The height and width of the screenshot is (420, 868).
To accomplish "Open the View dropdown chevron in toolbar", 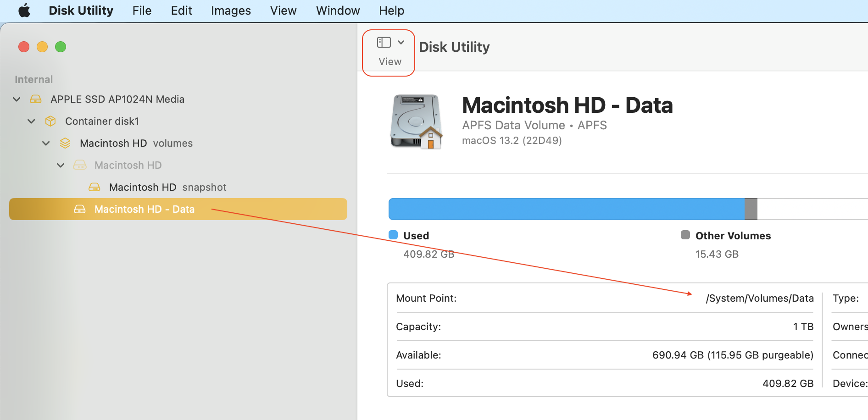I will click(x=401, y=42).
